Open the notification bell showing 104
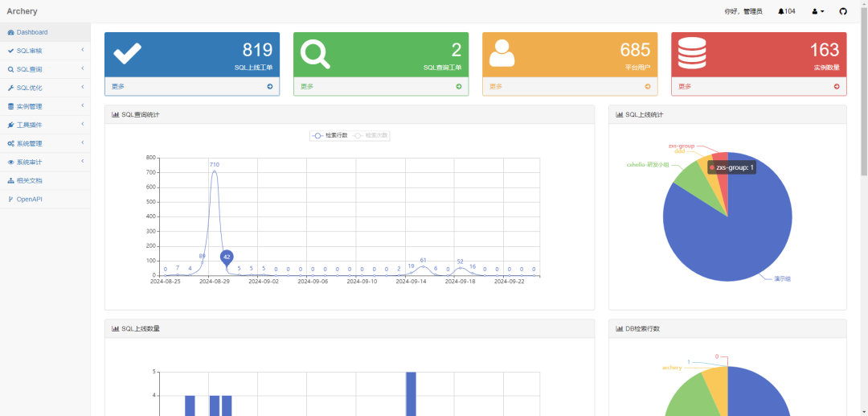The height and width of the screenshot is (416, 868). coord(786,11)
